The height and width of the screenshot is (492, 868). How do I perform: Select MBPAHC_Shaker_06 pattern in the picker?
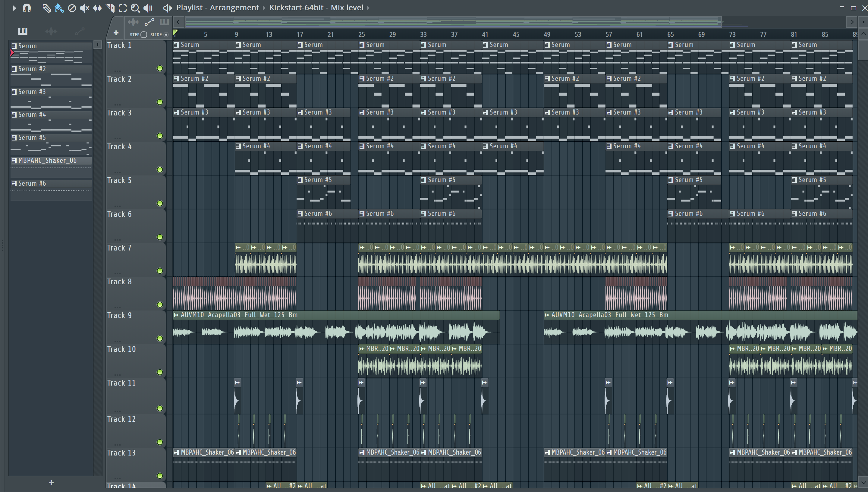(x=51, y=168)
